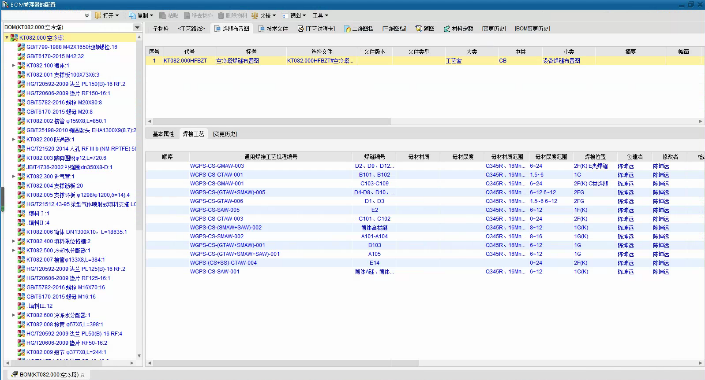
Task: Click the part icon beside KT082.007
Action: click(x=21, y=259)
